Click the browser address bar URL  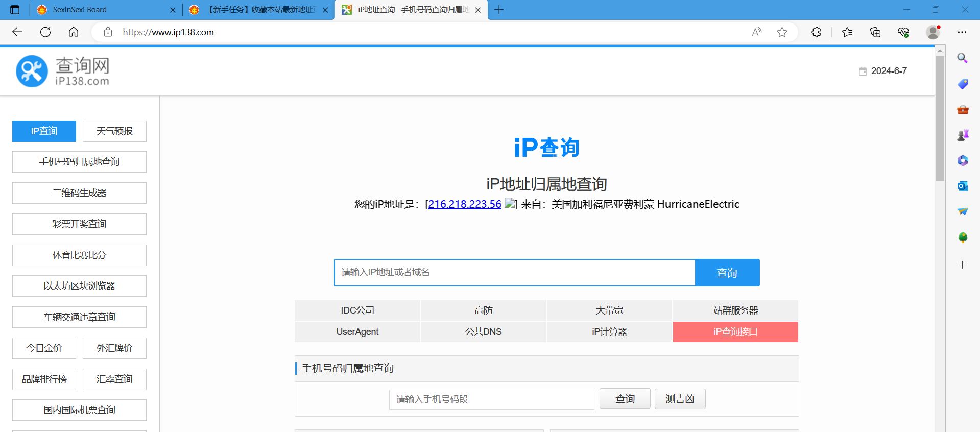click(169, 32)
